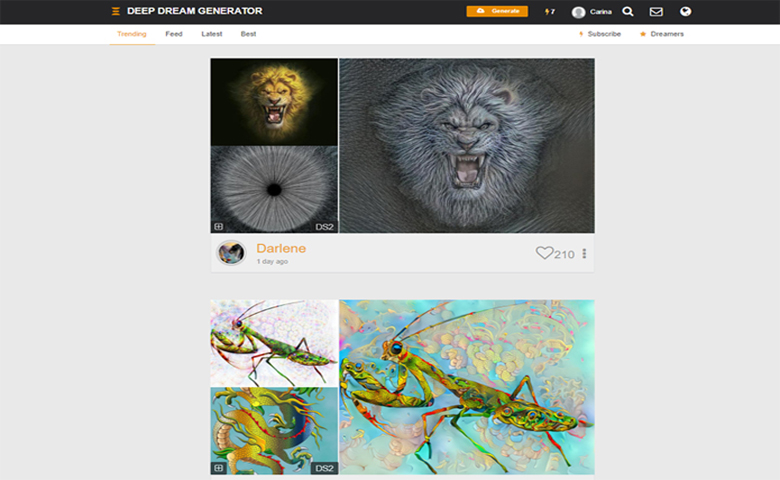Click the expand icon on dragon thumbnail
The image size is (780, 480).
tap(218, 468)
